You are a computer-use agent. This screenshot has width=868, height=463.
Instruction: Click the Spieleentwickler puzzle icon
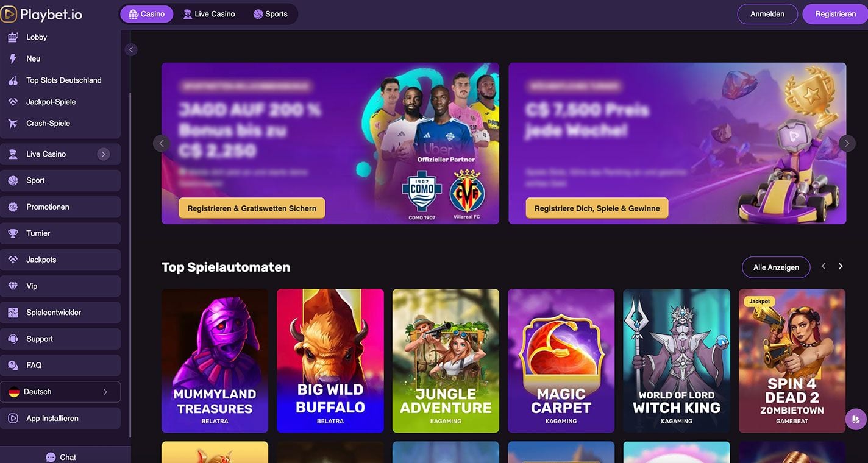(x=13, y=313)
